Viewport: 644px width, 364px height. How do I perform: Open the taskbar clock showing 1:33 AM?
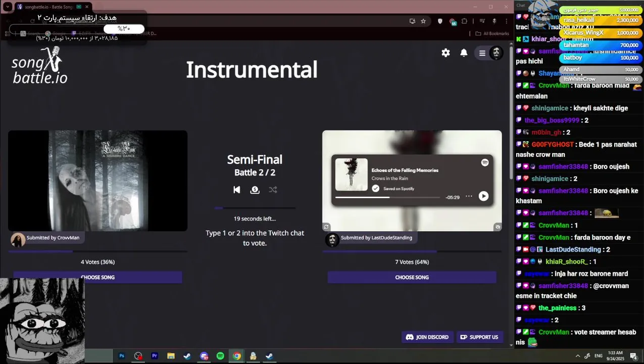[615, 355]
